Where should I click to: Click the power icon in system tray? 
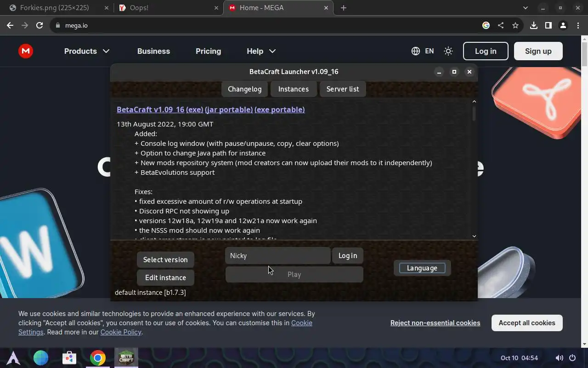point(572,358)
